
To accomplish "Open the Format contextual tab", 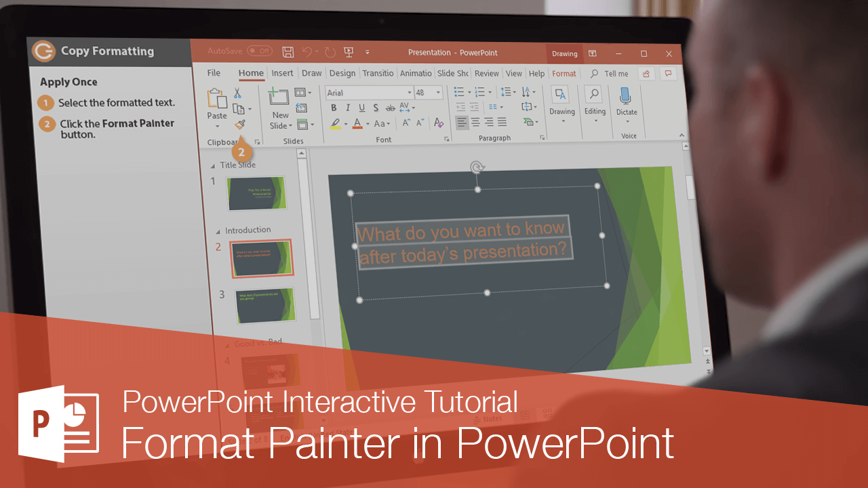I will (564, 73).
